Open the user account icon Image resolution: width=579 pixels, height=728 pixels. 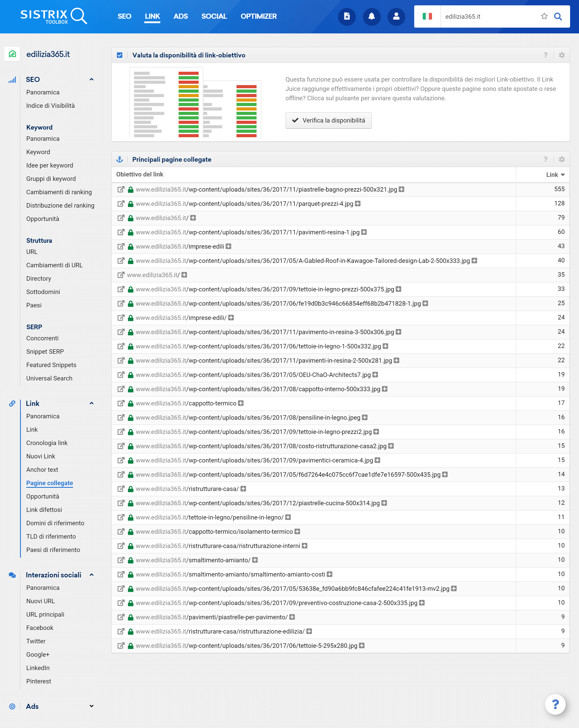tap(396, 16)
